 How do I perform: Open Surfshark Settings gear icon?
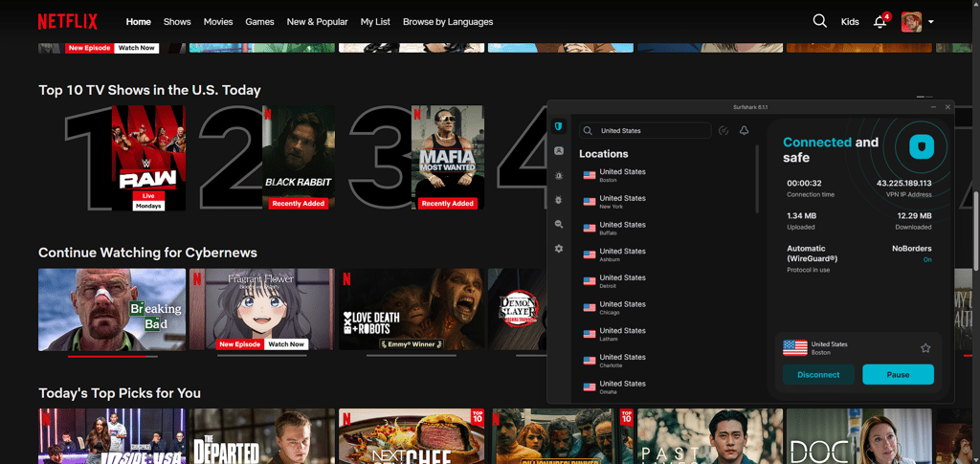pos(559,249)
